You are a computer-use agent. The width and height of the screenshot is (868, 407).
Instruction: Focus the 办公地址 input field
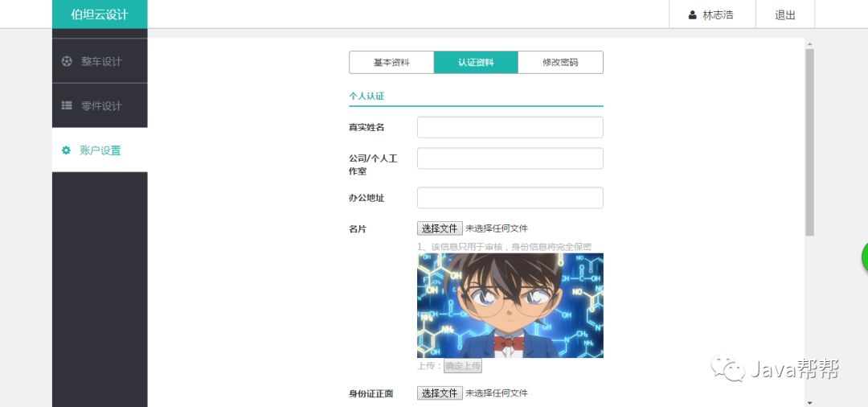tap(510, 198)
